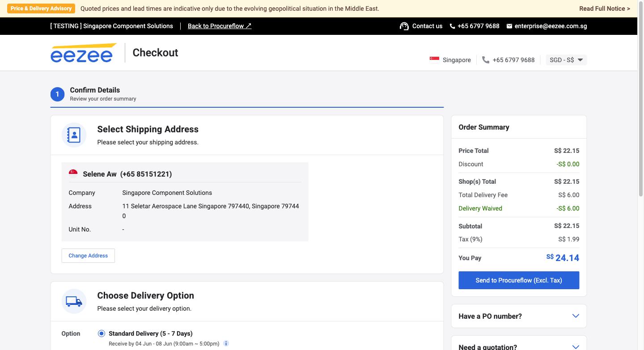Click the phone icon beside the currency selector

pos(486,60)
